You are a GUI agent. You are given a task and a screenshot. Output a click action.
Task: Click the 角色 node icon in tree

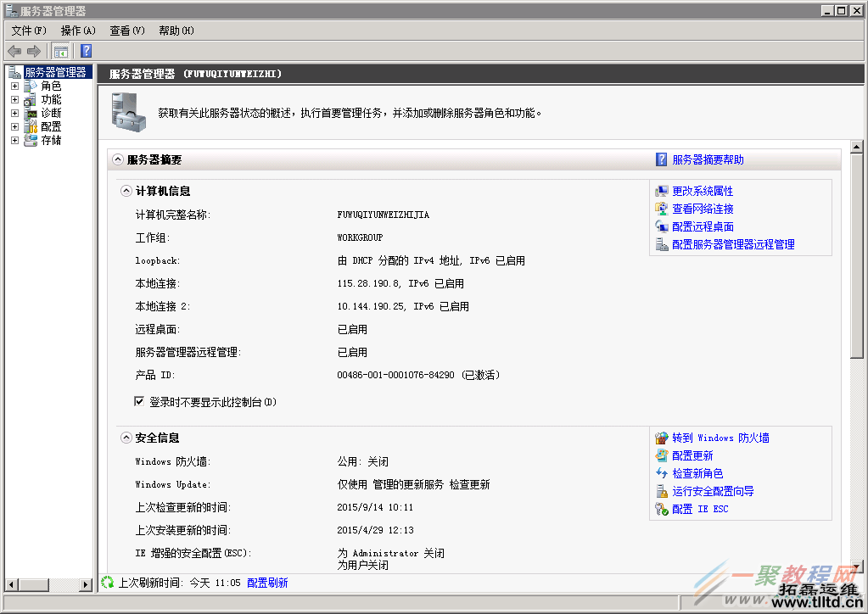(31, 86)
